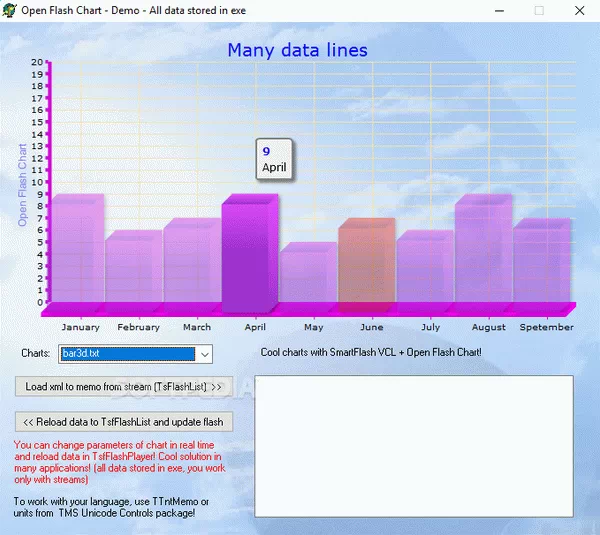Click the Spetember bar in chart
Image resolution: width=600 pixels, height=535 pixels.
point(541,265)
